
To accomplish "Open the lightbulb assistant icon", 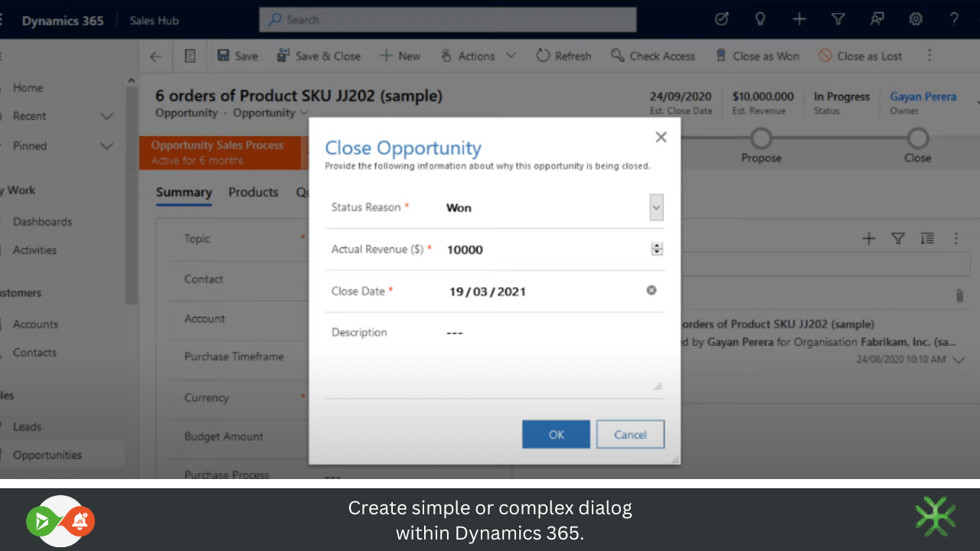I will point(760,20).
